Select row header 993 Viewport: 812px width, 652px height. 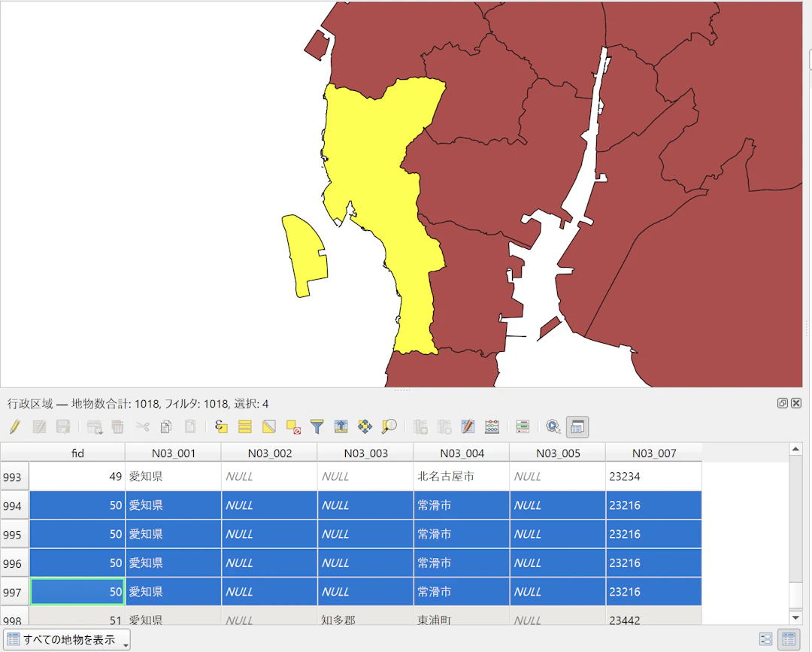(14, 477)
